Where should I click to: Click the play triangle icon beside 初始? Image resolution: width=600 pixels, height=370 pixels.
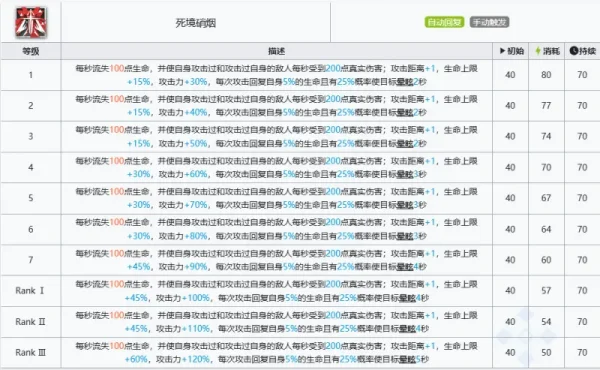[502, 51]
